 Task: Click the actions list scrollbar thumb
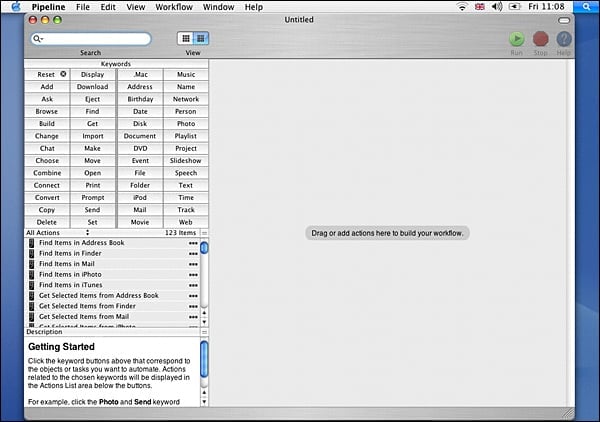[204, 248]
